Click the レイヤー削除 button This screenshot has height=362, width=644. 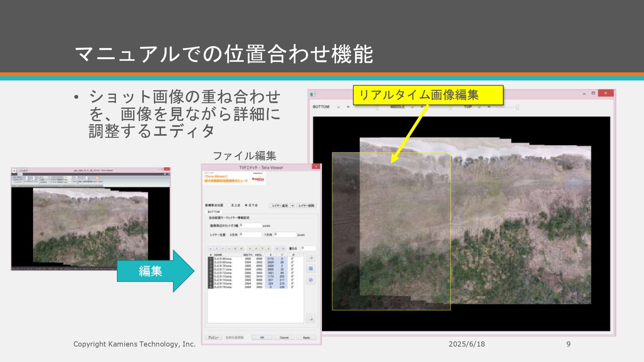point(306,206)
